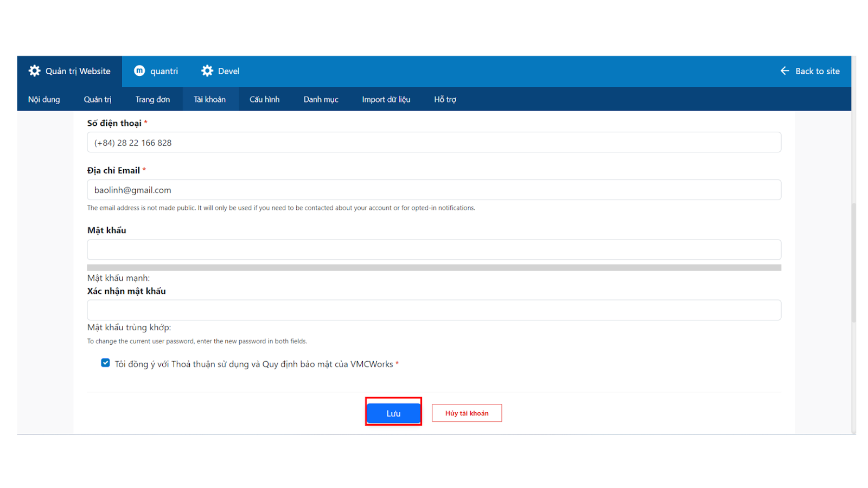Expand the Cấu hình menu

[265, 99]
